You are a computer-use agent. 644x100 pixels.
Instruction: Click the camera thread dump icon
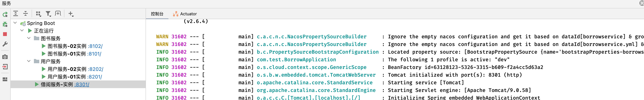point(5,57)
